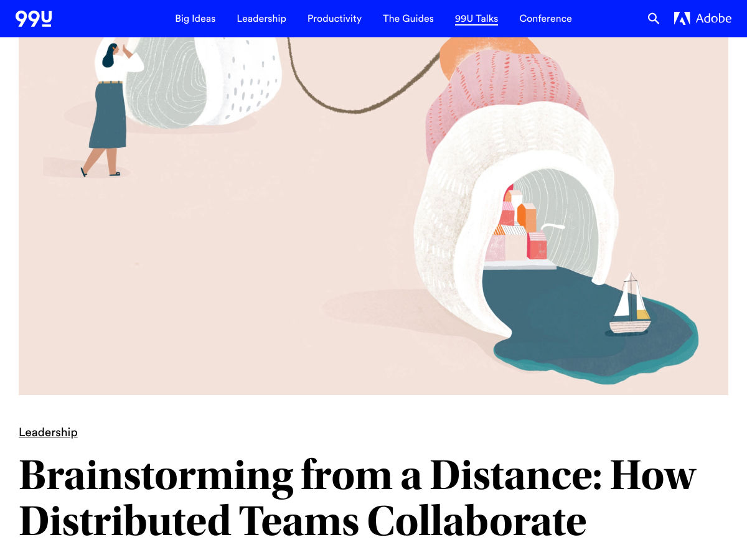Screen dimensions: 747x560
Task: Click the sailboat in the hero illustration
Action: [630, 308]
